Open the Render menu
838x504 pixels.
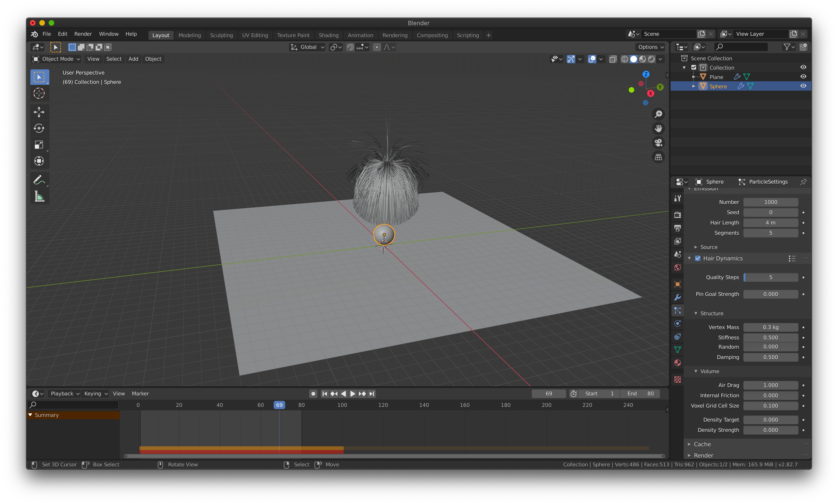click(83, 34)
